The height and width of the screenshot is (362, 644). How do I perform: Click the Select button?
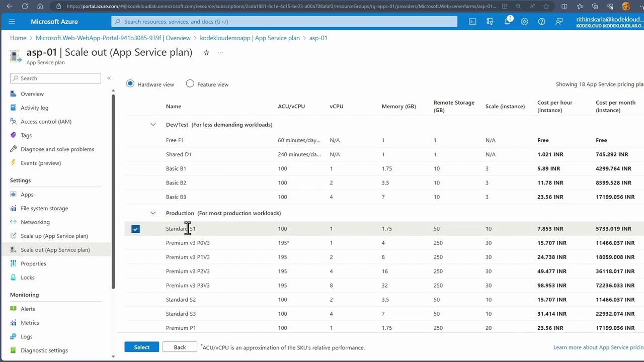[x=142, y=347]
